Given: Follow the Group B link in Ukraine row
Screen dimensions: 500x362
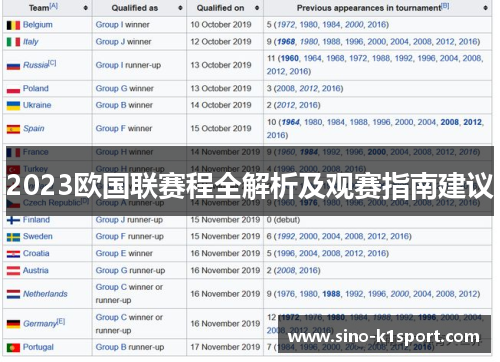Looking at the screenshot, I should coord(111,105).
